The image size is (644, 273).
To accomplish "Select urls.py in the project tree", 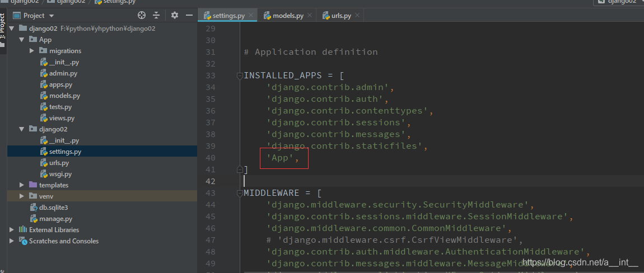I will click(59, 163).
